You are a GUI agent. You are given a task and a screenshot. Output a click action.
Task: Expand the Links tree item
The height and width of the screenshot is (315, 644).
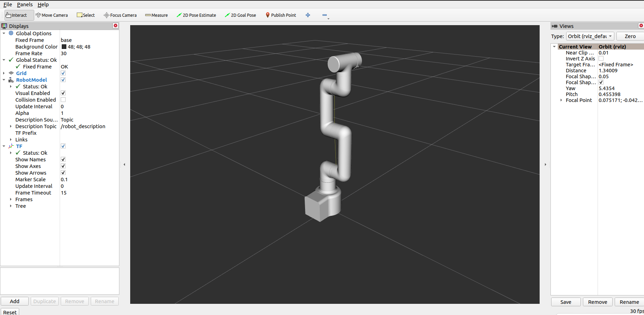click(11, 140)
